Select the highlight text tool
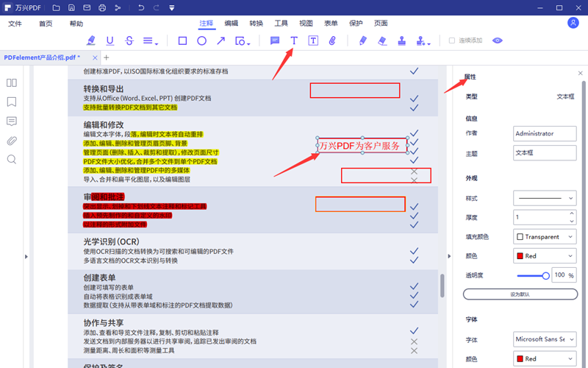 point(91,40)
